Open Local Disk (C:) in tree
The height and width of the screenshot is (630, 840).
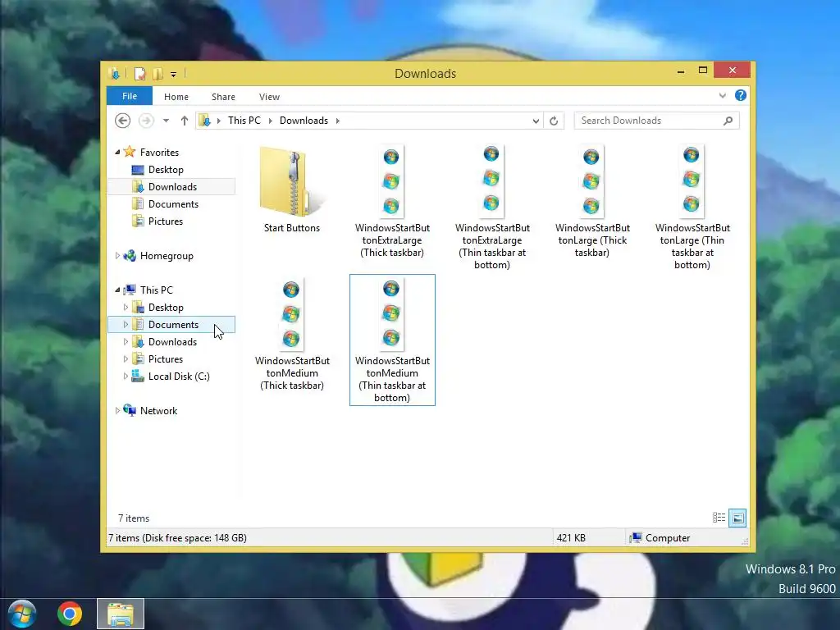click(179, 376)
